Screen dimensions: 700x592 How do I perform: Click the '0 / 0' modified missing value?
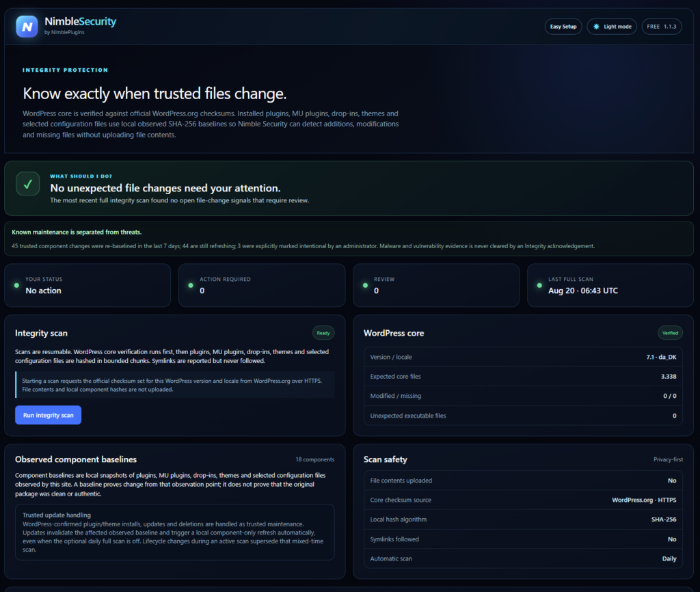click(x=670, y=396)
